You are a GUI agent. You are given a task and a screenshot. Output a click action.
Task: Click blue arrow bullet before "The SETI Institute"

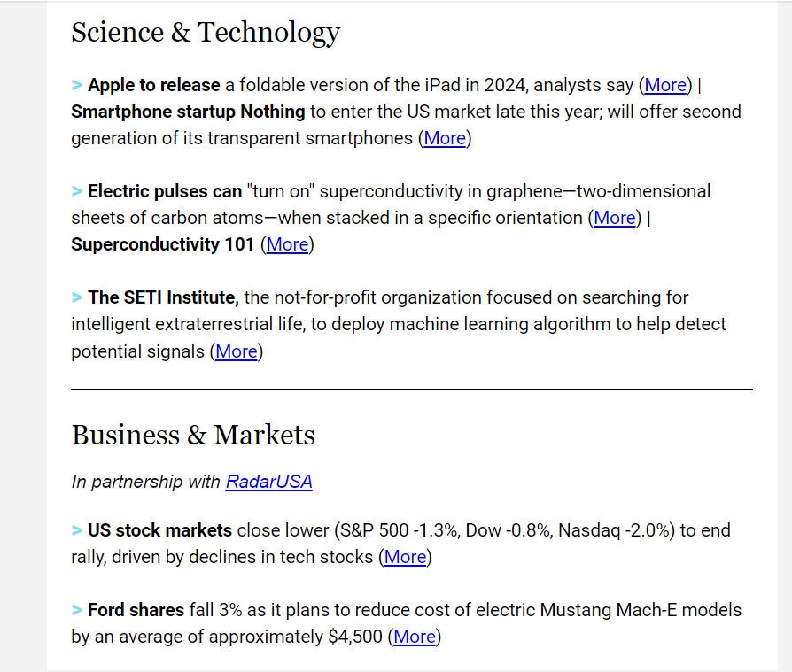[x=77, y=297]
